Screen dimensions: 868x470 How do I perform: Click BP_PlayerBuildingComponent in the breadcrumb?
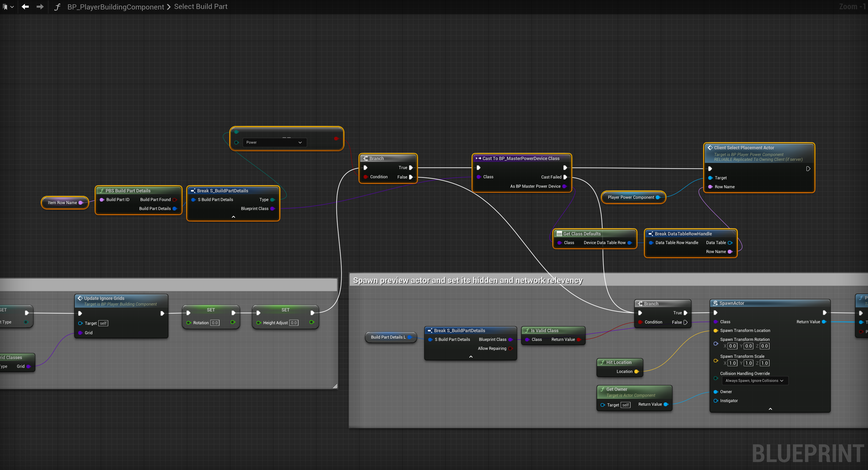(x=116, y=7)
